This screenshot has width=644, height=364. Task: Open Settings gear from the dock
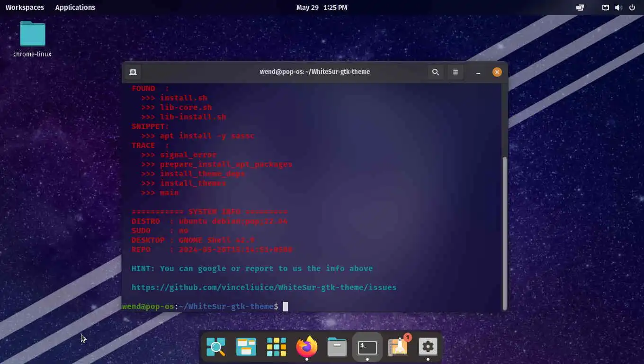coord(428,347)
